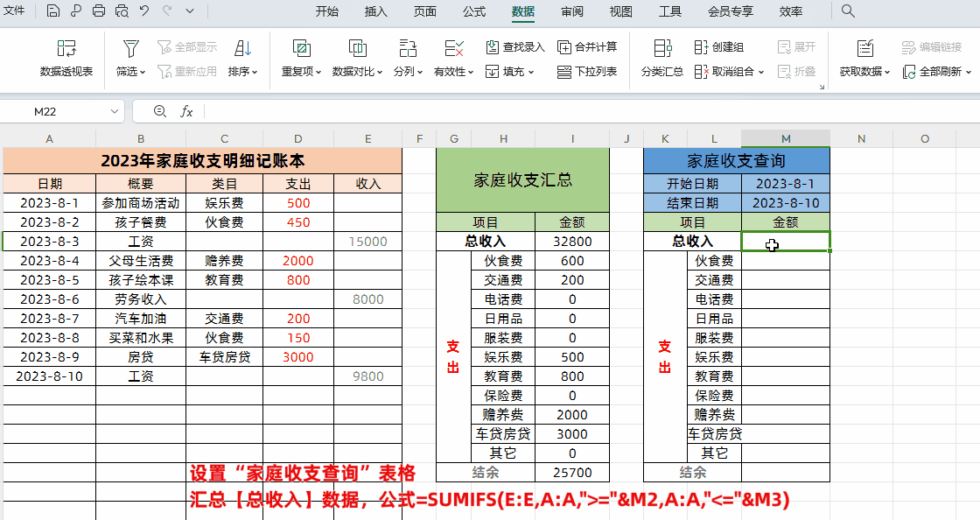This screenshot has height=520, width=980.
Task: Open the 排序 sort dropdown
Action: click(x=242, y=71)
